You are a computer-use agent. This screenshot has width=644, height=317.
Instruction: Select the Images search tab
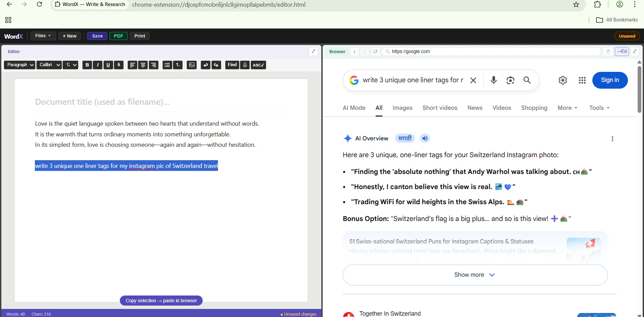pyautogui.click(x=402, y=108)
